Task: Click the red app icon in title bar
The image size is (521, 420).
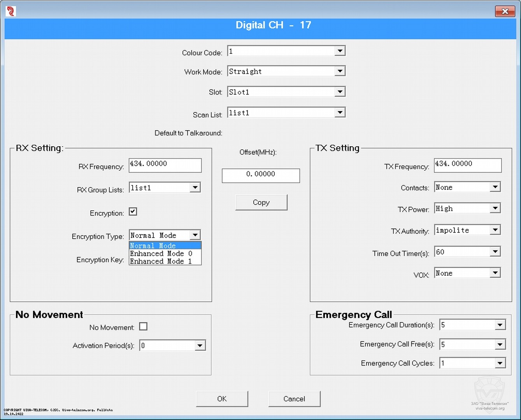Action: pyautogui.click(x=11, y=11)
